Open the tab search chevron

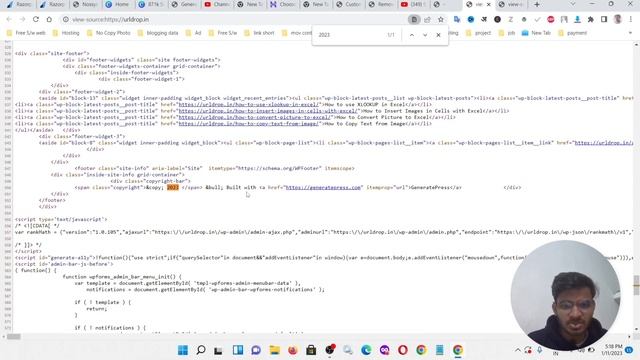coord(573,4)
